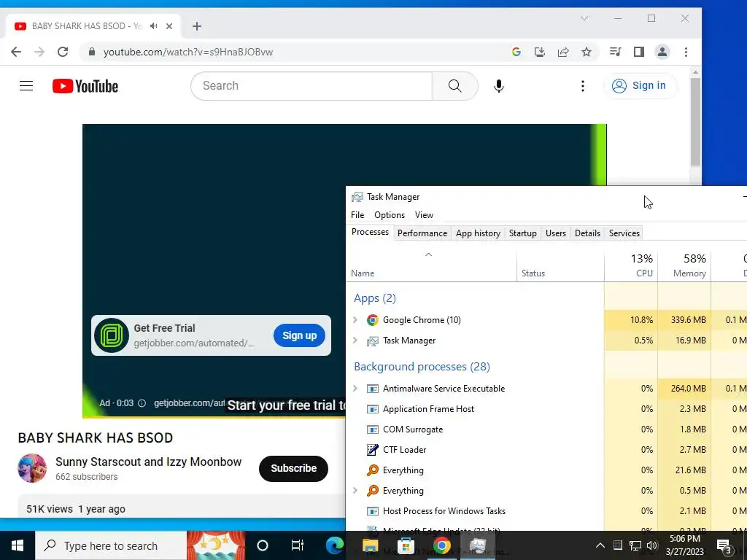Start voice search with microphone icon
The width and height of the screenshot is (747, 560).
(499, 86)
